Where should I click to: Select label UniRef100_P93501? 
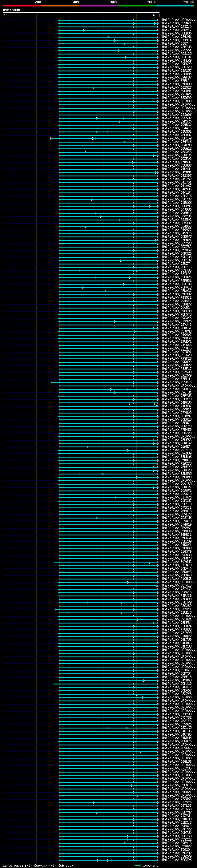click(177, 50)
